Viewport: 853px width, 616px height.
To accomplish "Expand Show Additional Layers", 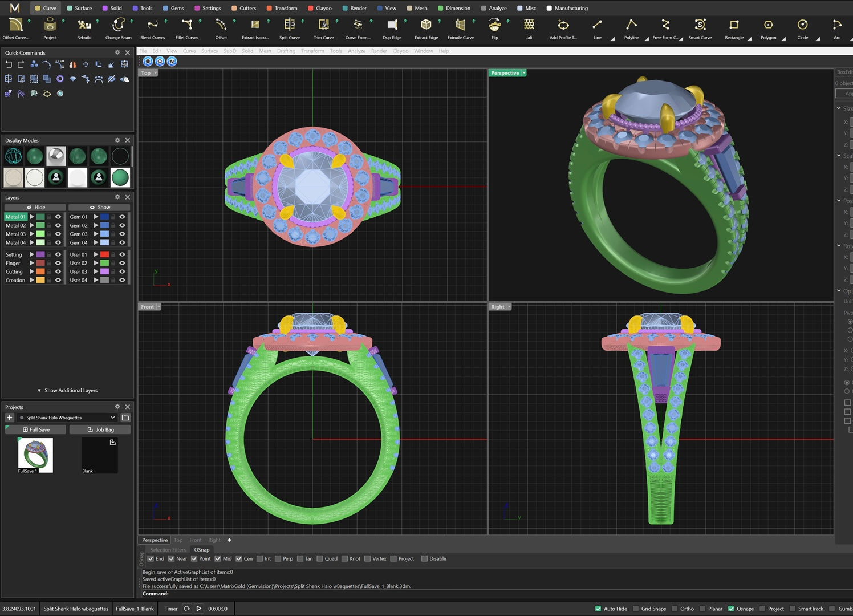I will 67,390.
